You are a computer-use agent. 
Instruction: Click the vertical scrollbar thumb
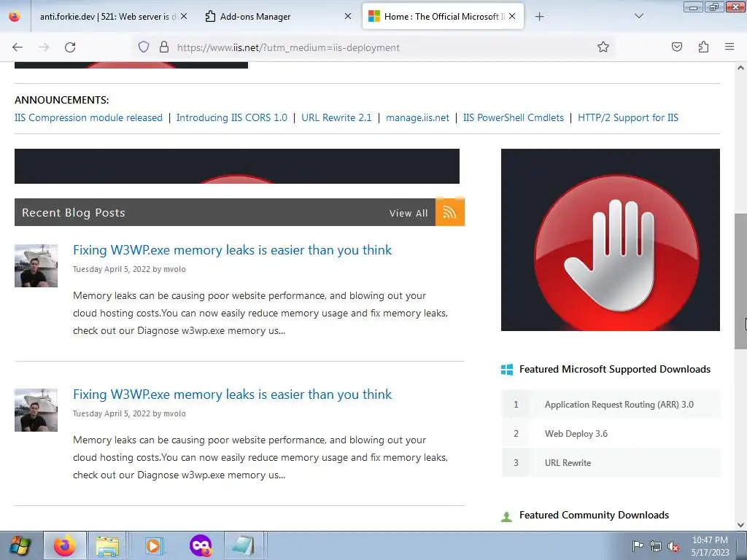tap(740, 281)
